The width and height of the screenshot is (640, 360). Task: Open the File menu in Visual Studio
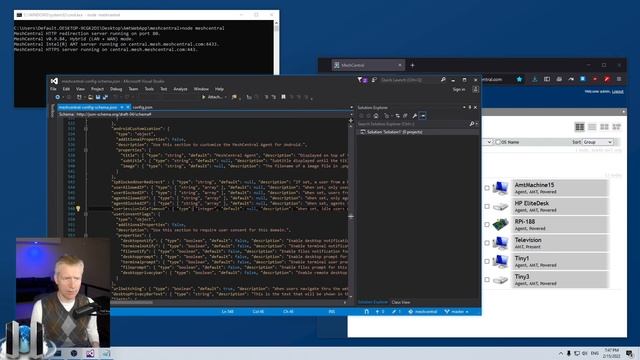pos(53,89)
